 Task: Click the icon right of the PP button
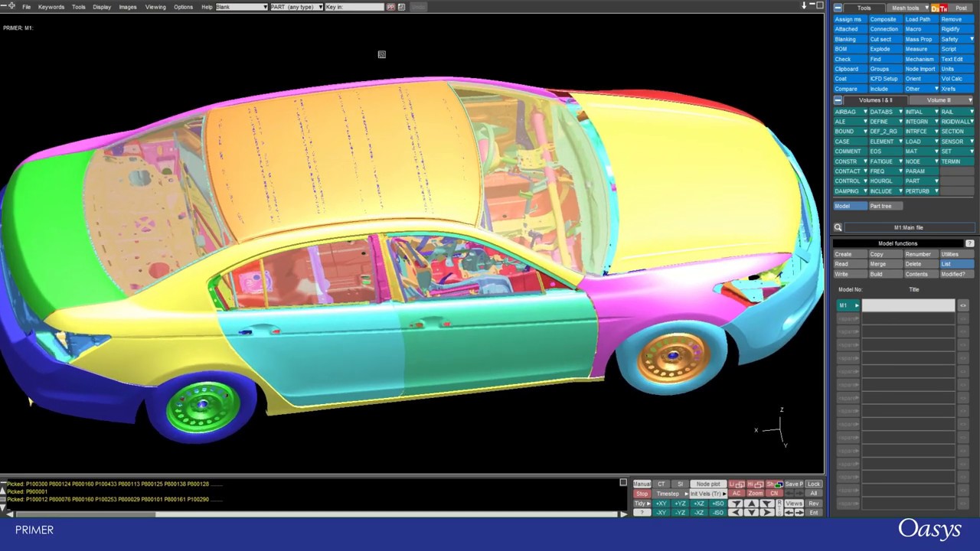pos(401,7)
